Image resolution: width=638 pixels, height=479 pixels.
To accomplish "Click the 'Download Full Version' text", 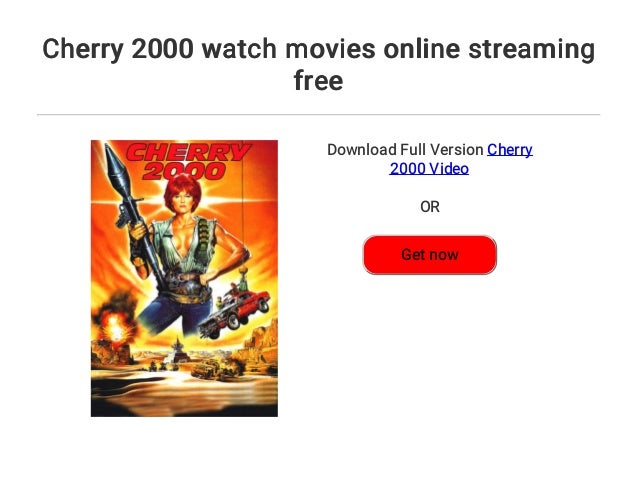I will [405, 150].
